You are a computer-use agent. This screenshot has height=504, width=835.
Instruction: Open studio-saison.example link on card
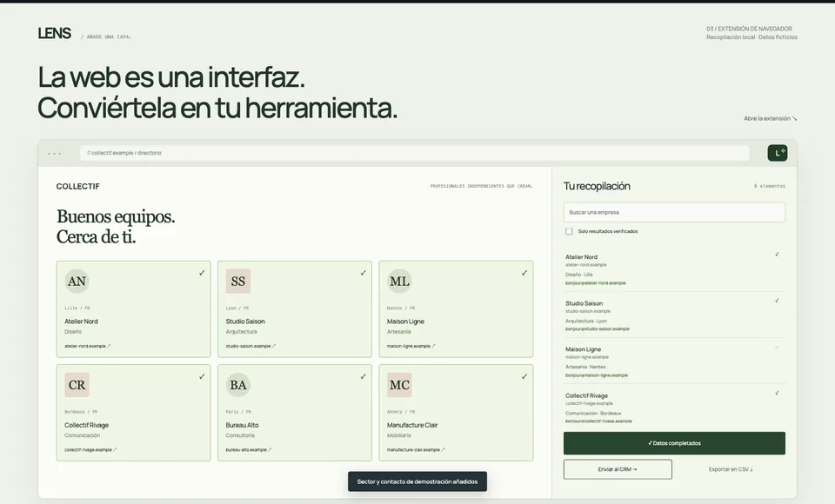point(250,346)
